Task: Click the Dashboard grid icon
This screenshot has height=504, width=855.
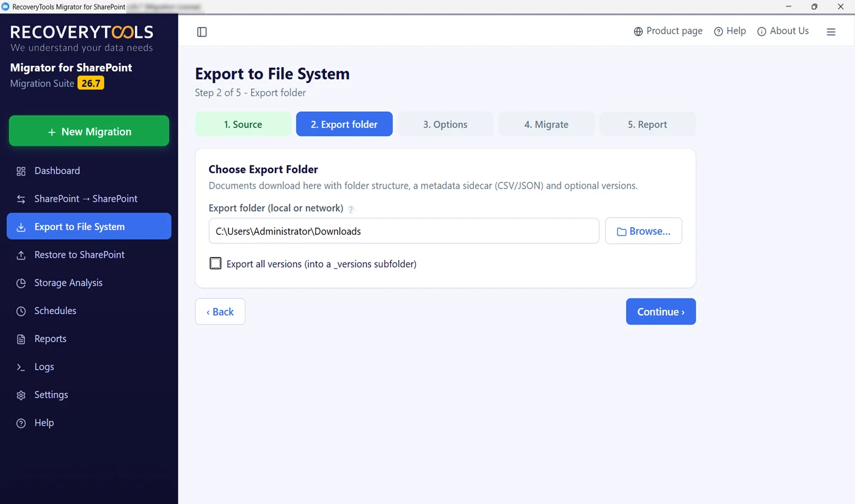Action: pyautogui.click(x=21, y=171)
